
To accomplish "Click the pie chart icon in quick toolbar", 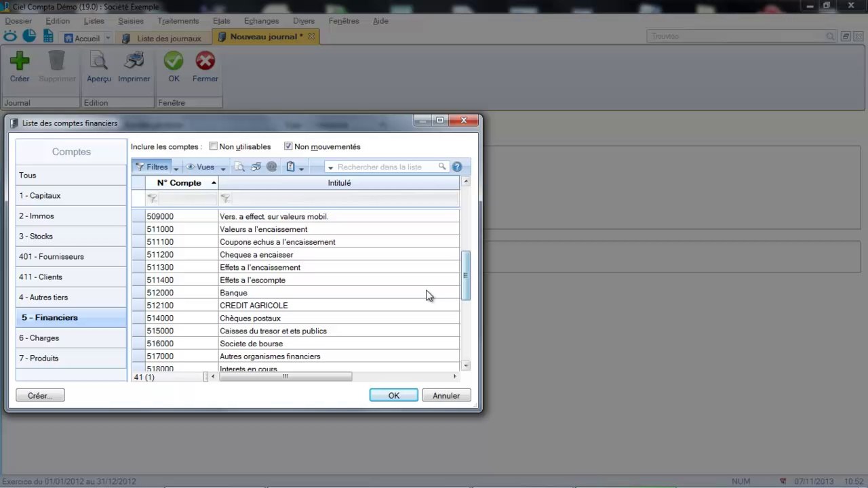I will pos(29,37).
